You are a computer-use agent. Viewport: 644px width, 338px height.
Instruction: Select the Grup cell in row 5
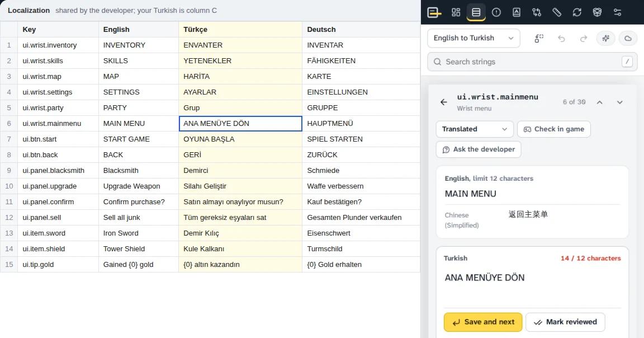pyautogui.click(x=240, y=108)
